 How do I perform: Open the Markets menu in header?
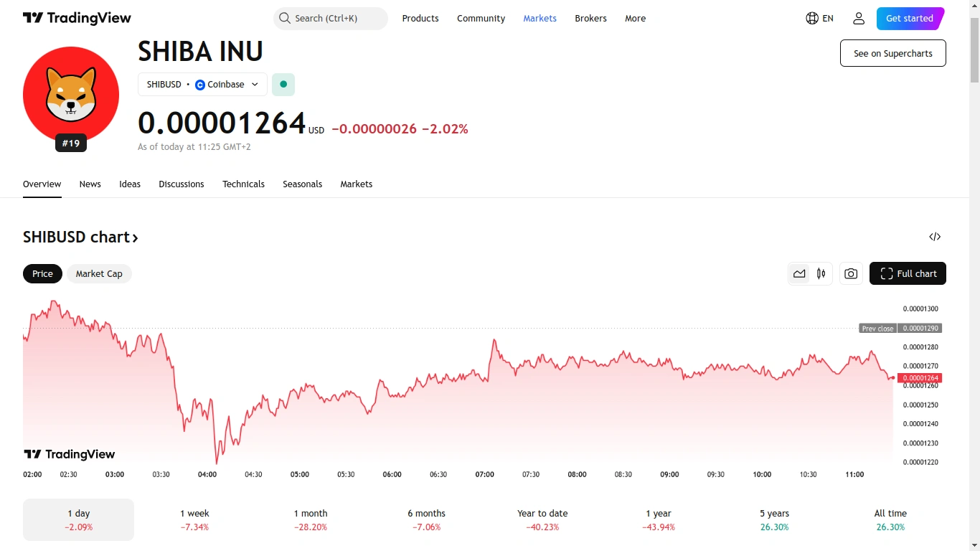point(540,19)
